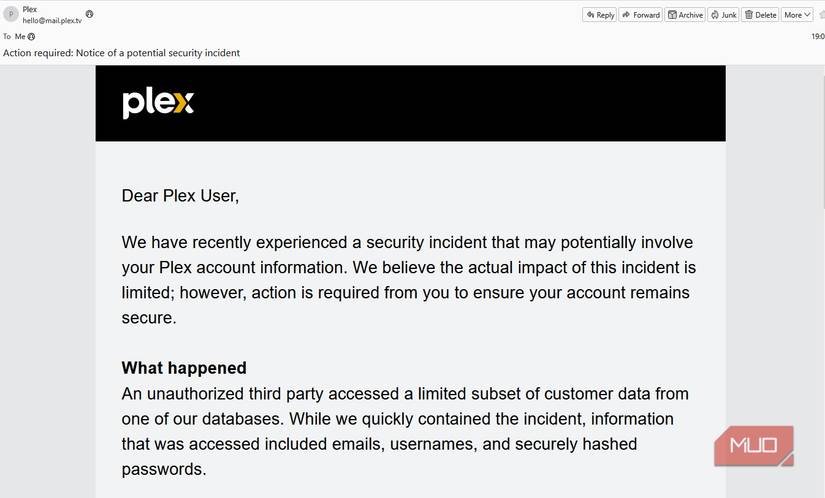Click the sender address hello@mail.plex.tv
Viewport: 825px width, 498px height.
52,21
